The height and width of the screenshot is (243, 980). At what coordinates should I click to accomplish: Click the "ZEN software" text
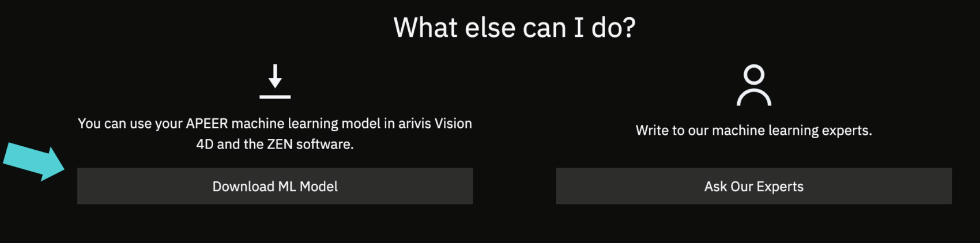[310, 145]
